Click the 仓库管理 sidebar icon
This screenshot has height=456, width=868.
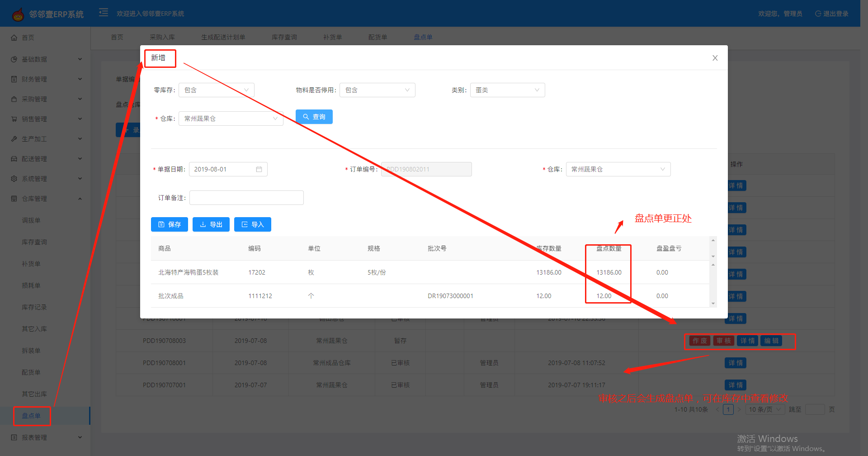point(14,199)
